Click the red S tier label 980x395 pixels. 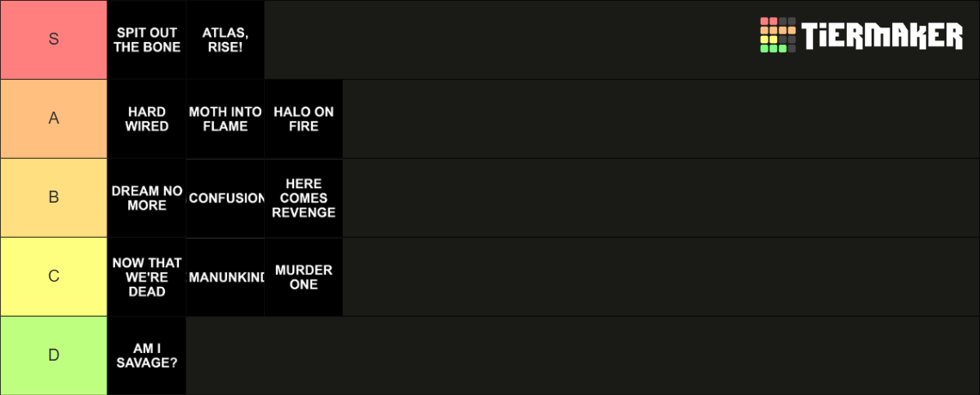click(54, 39)
